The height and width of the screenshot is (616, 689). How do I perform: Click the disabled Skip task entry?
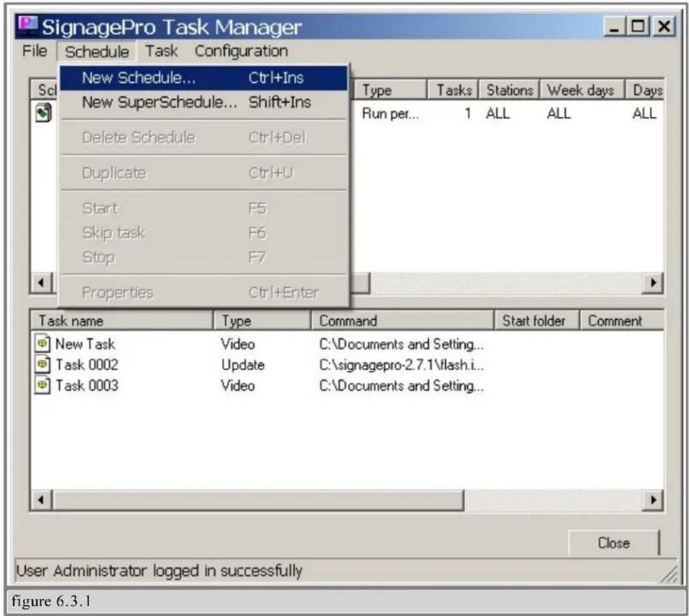coord(204,233)
